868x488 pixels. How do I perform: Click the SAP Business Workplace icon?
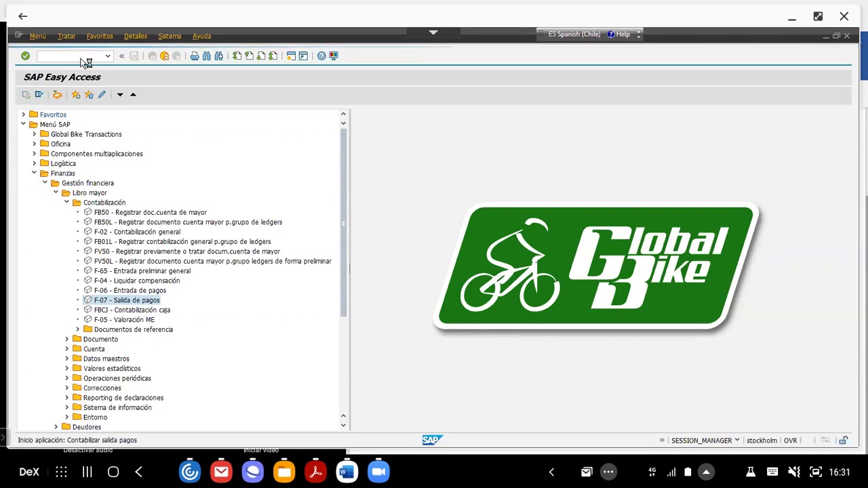[58, 95]
